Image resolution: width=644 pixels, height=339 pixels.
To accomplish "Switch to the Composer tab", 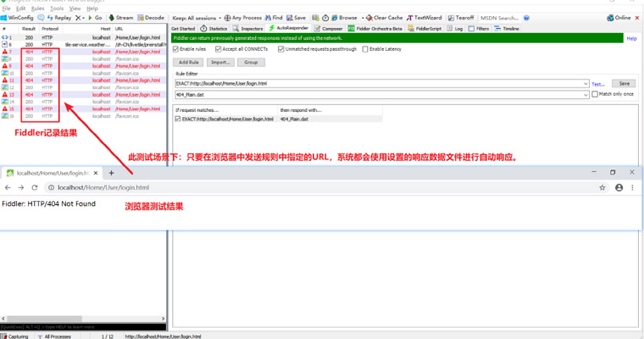I will [x=328, y=29].
